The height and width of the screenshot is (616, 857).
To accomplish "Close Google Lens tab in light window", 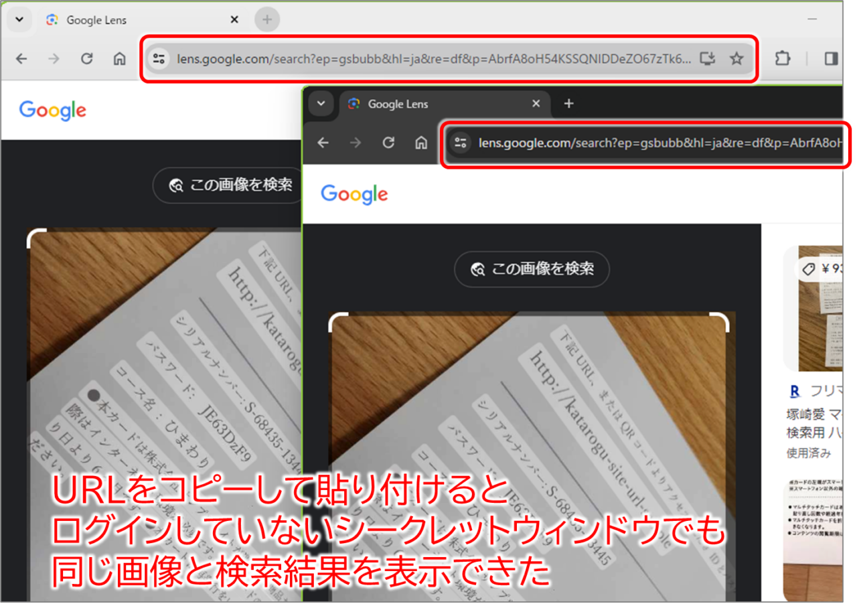I will pyautogui.click(x=234, y=20).
